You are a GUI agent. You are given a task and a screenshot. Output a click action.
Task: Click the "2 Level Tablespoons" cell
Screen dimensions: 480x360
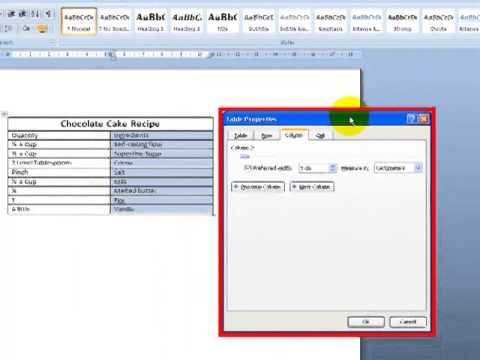coord(59,163)
